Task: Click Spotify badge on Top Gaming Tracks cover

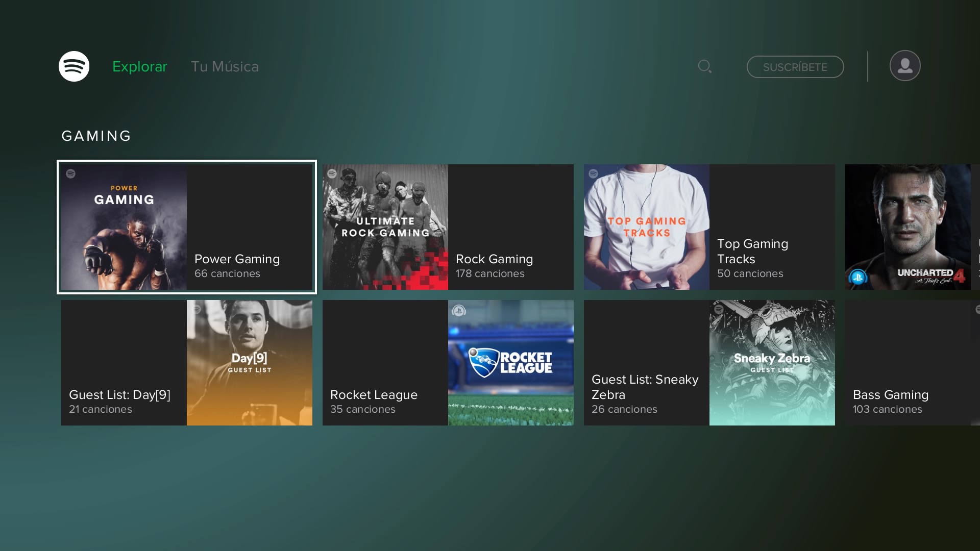Action: [x=594, y=174]
